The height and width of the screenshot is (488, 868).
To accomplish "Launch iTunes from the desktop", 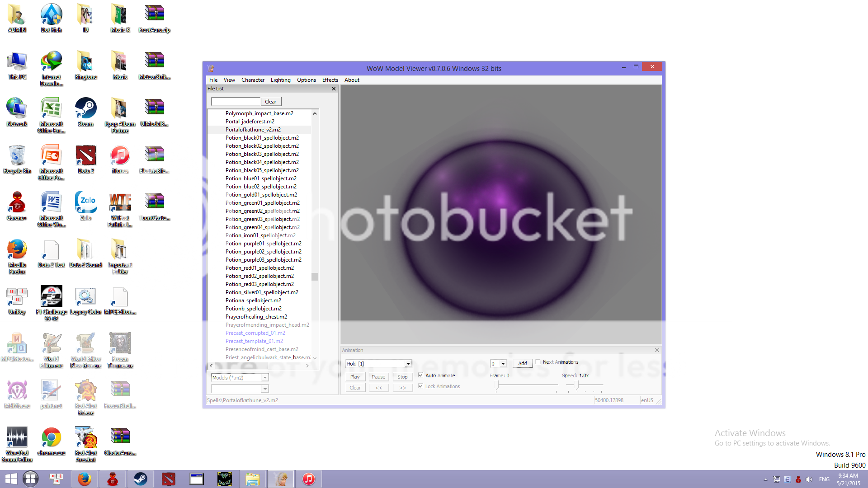I will (120, 160).
